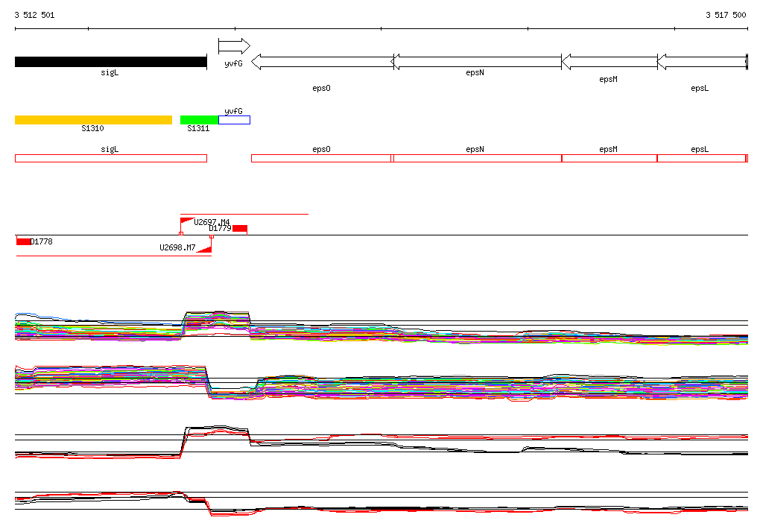Image resolution: width=763 pixels, height=532 pixels.
Task: Click the yvfG gene arrow
Action: [234, 47]
